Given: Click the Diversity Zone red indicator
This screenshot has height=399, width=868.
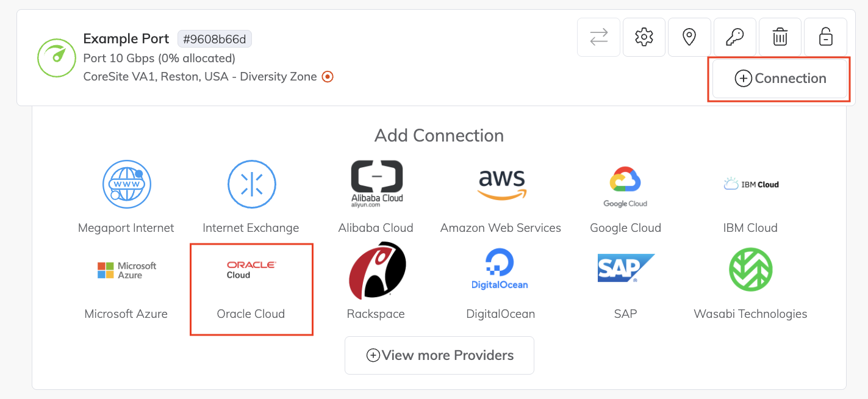Looking at the screenshot, I should (328, 76).
